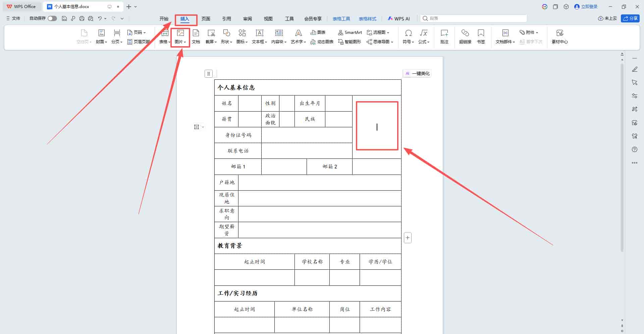Switch to the 开始 ribbon tab
Viewport: 644px width, 334px height.
(164, 19)
